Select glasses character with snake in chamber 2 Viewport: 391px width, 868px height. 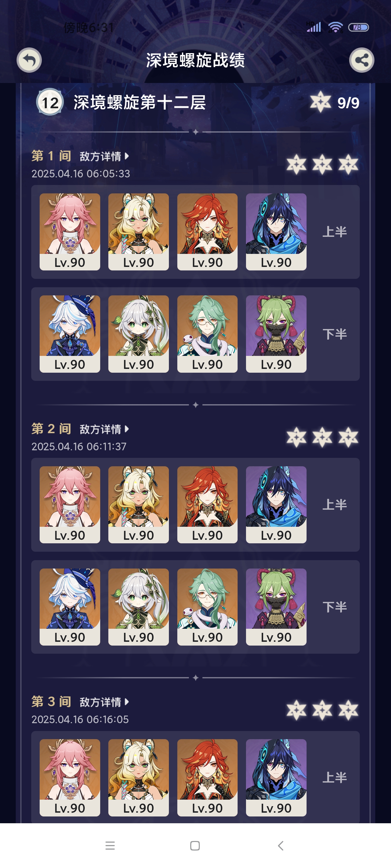coord(207,607)
